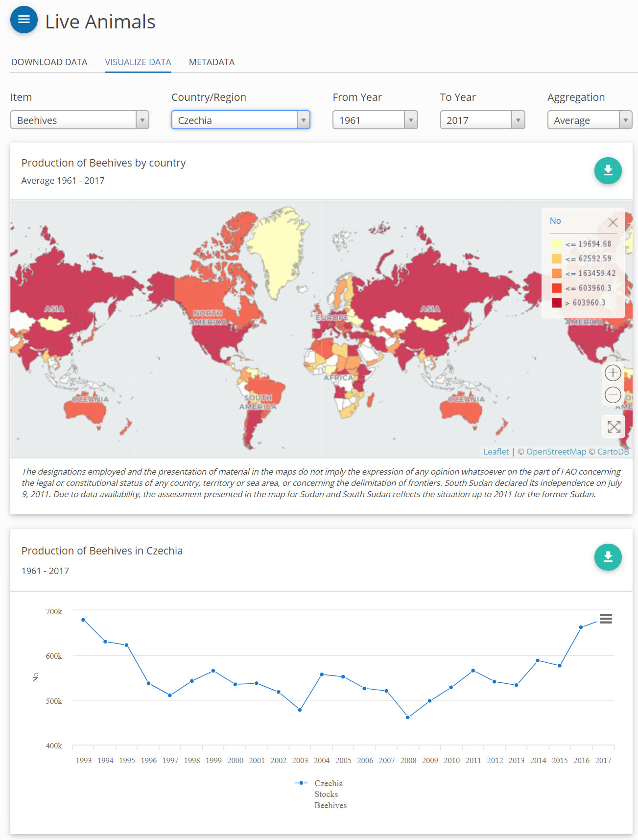Open the chart context menu icon
The height and width of the screenshot is (840, 638).
pos(606,619)
